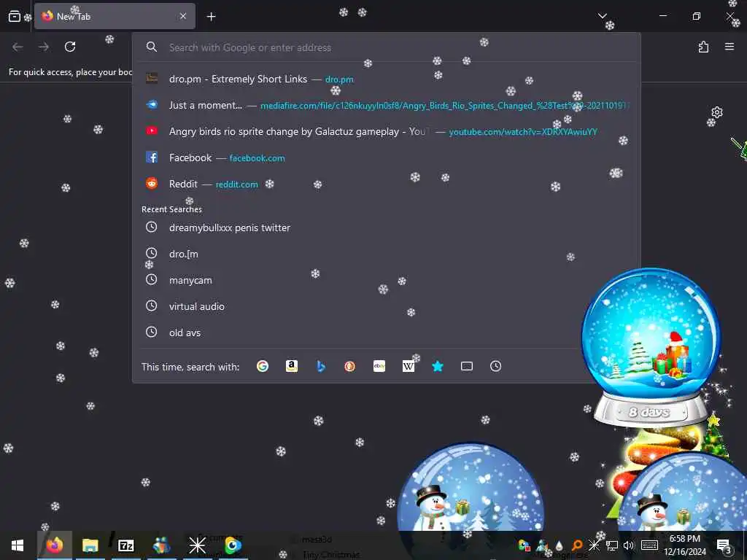The width and height of the screenshot is (747, 560).
Task: Select recent search 'manycam'
Action: (386, 280)
